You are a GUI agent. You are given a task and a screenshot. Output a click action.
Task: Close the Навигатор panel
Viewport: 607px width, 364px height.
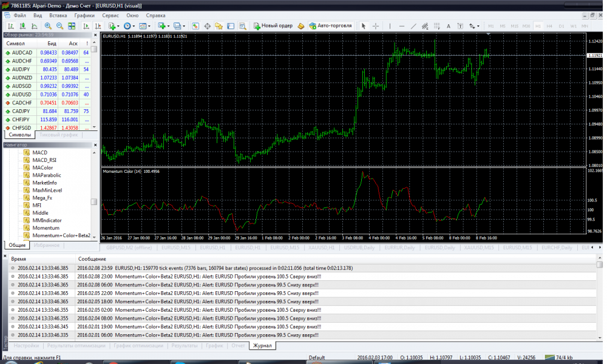pos(95,144)
